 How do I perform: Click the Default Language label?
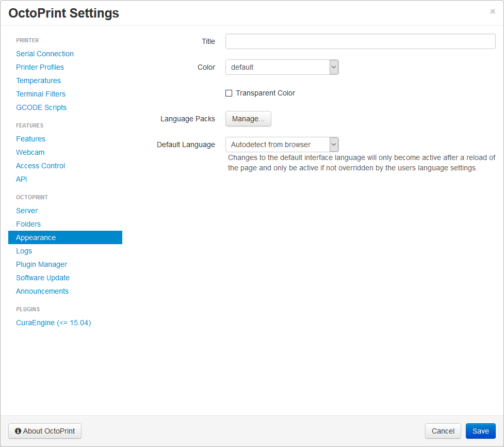coord(186,145)
